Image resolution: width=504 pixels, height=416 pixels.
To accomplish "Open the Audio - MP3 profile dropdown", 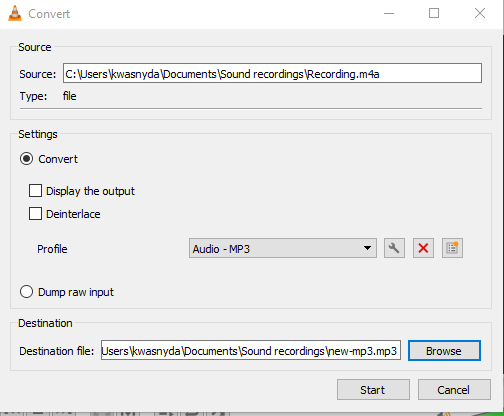I will (x=283, y=248).
